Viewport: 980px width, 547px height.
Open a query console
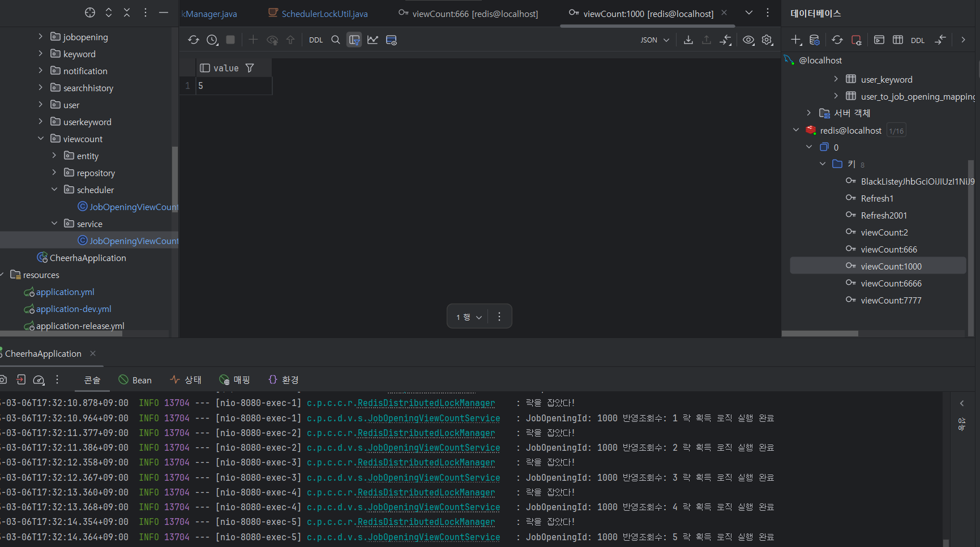click(879, 40)
